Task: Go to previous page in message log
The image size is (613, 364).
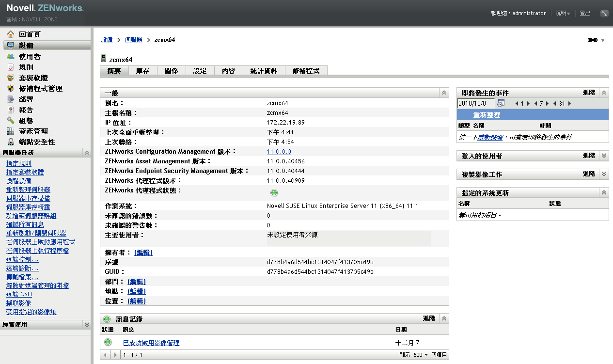Action: tap(106, 355)
